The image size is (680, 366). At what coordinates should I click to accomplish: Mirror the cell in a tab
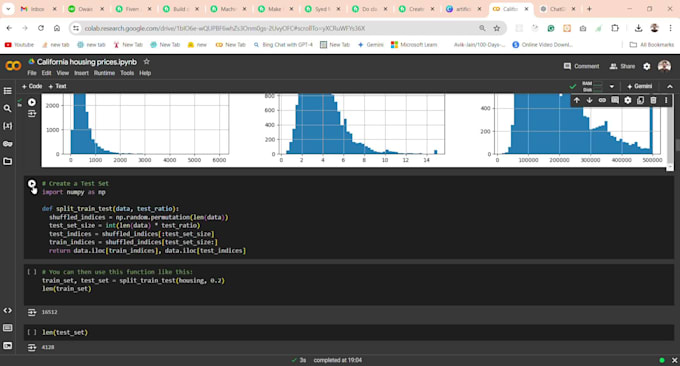click(x=641, y=100)
